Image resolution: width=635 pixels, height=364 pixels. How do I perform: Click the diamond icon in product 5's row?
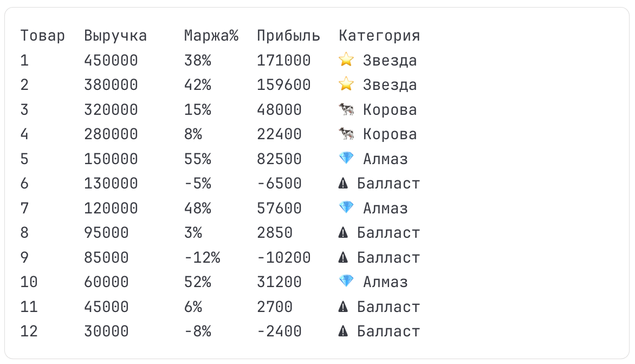pos(346,158)
